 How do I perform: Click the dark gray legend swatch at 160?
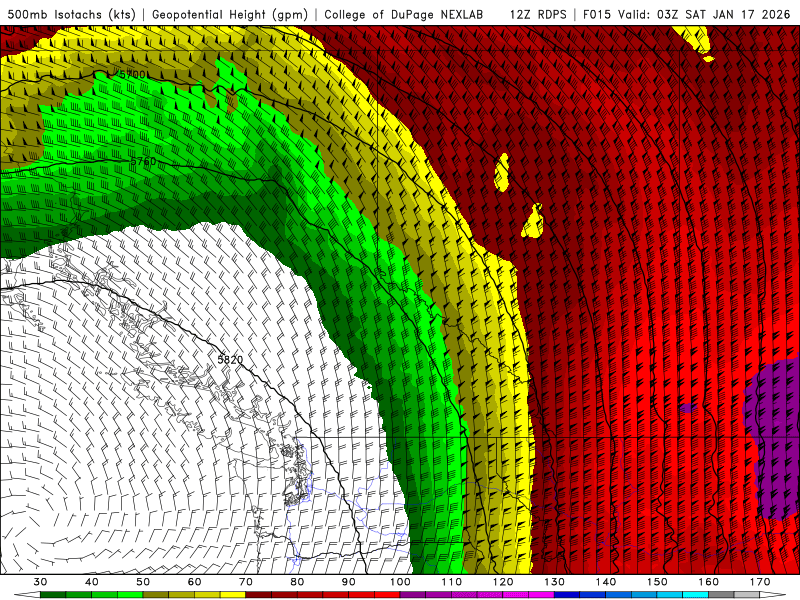pos(721,595)
